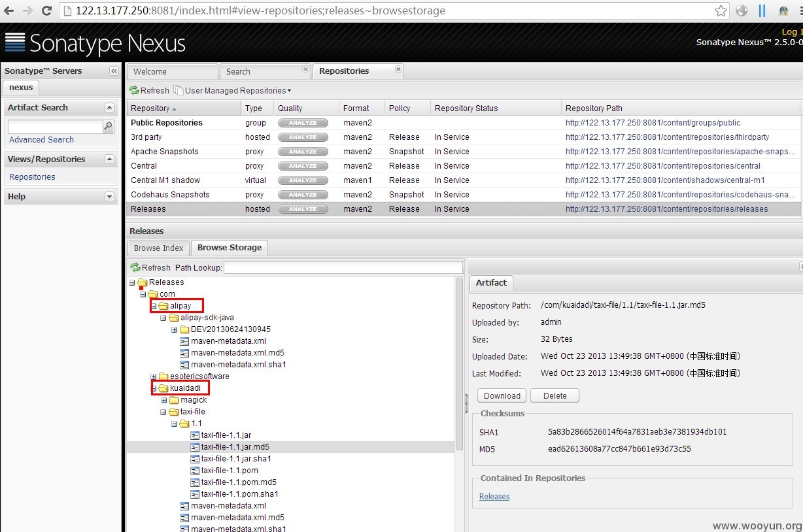Image resolution: width=803 pixels, height=532 pixels.
Task: Click the magnifier search icon
Action: coord(109,126)
